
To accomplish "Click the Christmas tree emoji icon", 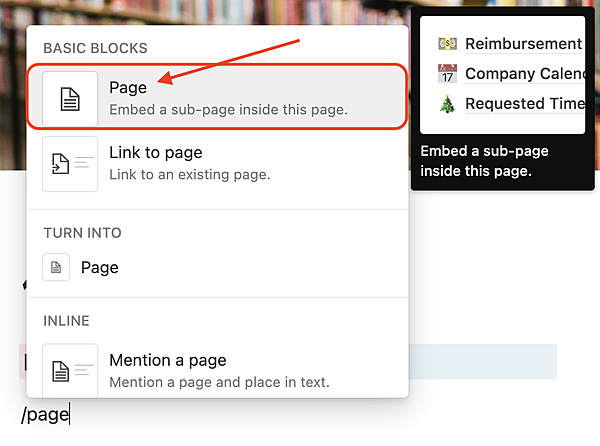I will (447, 104).
